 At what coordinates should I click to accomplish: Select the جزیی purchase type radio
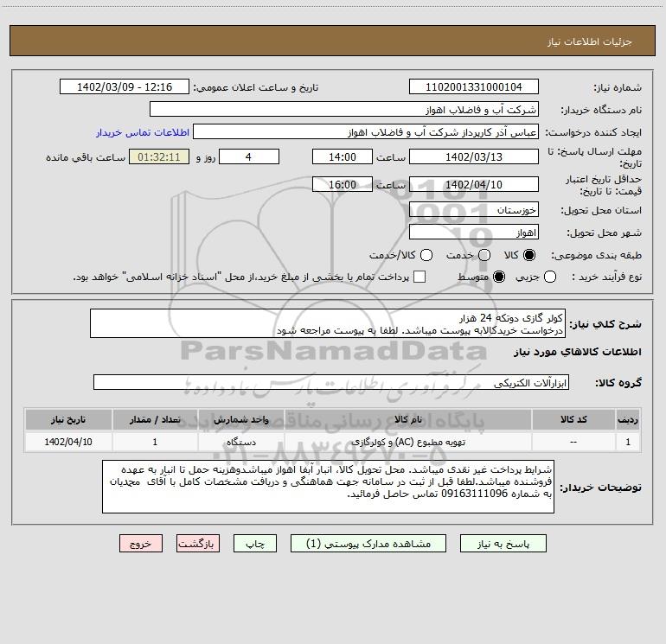pos(550,277)
